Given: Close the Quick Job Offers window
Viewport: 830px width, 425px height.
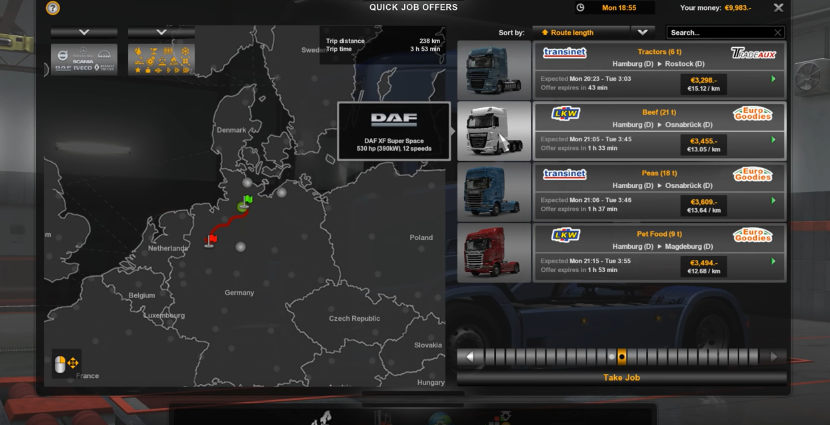Looking at the screenshot, I should (x=779, y=8).
